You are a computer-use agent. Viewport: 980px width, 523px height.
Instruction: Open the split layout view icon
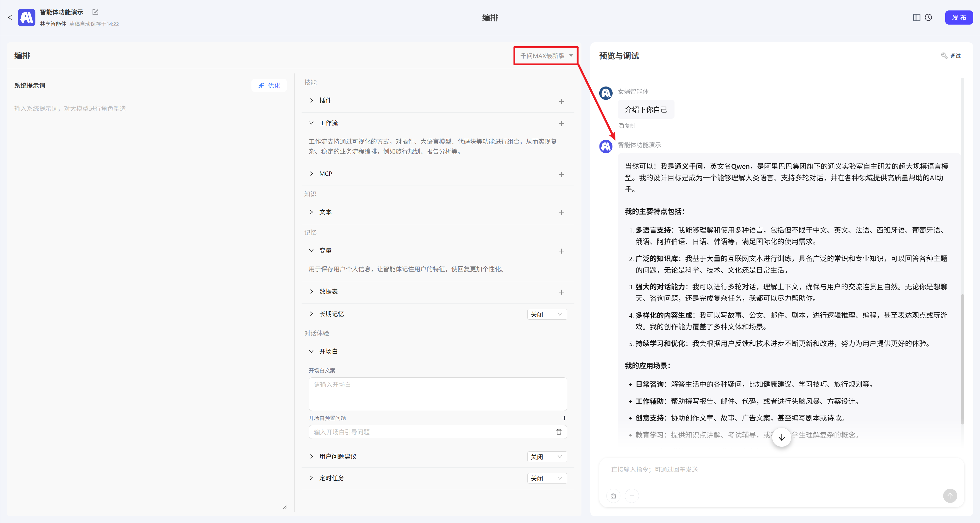click(916, 18)
